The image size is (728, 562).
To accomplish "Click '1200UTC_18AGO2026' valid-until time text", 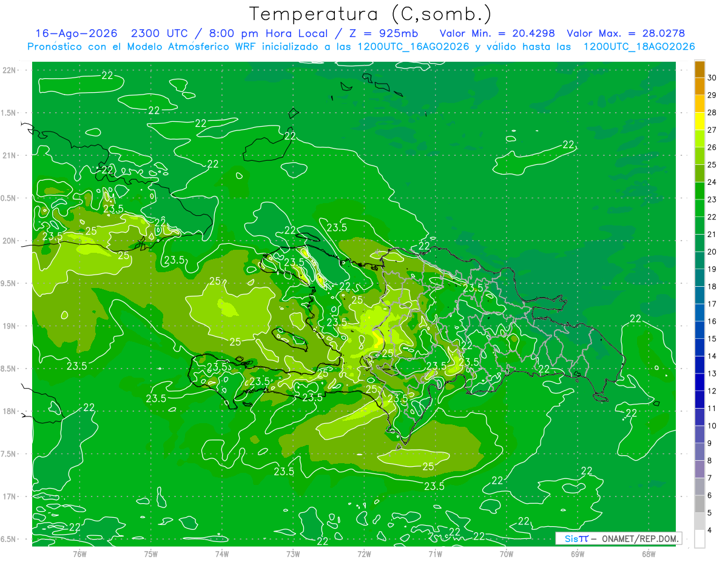I will (x=639, y=47).
